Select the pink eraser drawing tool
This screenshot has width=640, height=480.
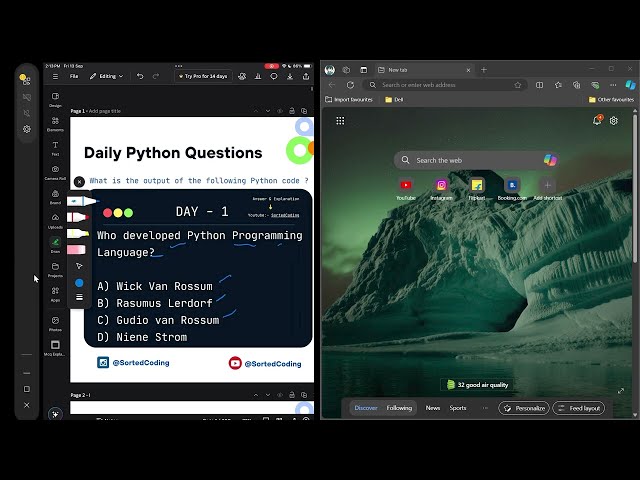click(76, 249)
